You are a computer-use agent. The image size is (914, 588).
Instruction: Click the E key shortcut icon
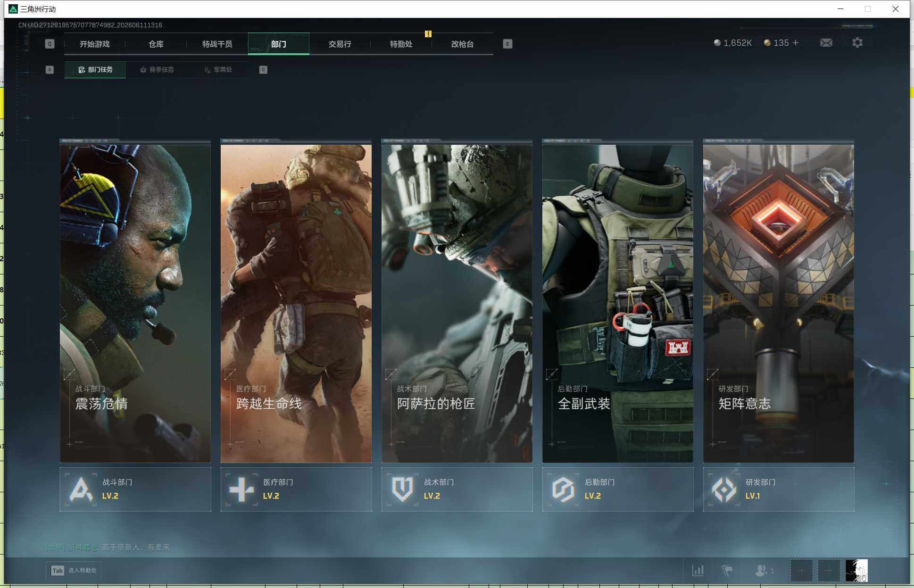point(507,44)
